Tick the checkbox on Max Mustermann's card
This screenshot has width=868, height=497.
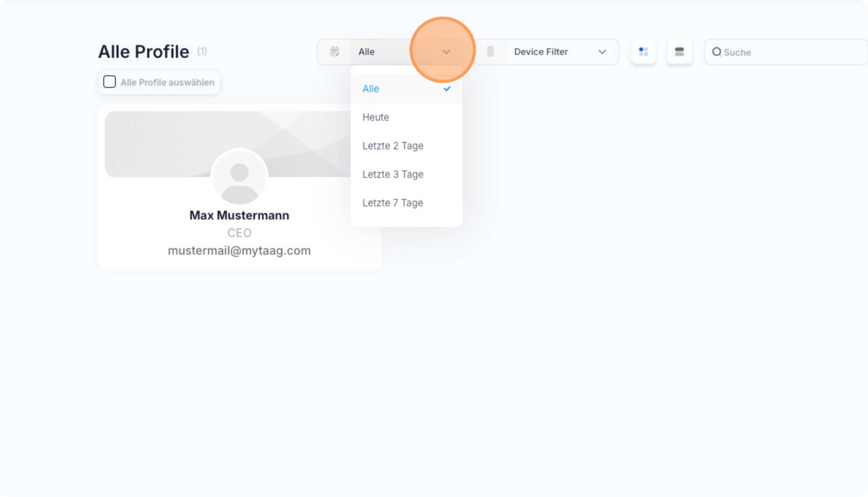coord(123,126)
